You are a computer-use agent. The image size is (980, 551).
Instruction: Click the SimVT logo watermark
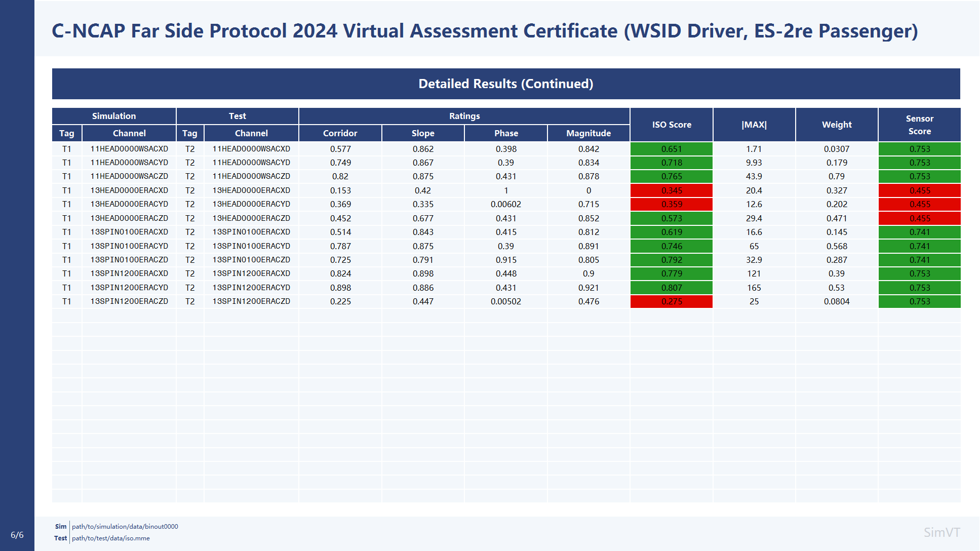point(942,532)
